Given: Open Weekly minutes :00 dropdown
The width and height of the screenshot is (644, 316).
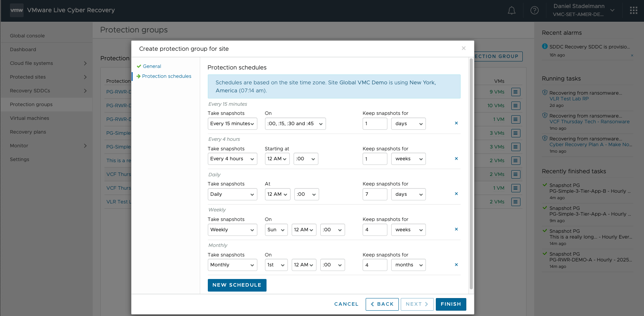Looking at the screenshot, I should coord(332,230).
